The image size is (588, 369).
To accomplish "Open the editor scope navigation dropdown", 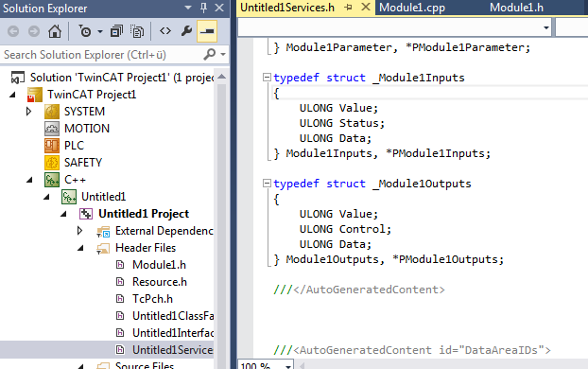I will pyautogui.click(x=546, y=27).
